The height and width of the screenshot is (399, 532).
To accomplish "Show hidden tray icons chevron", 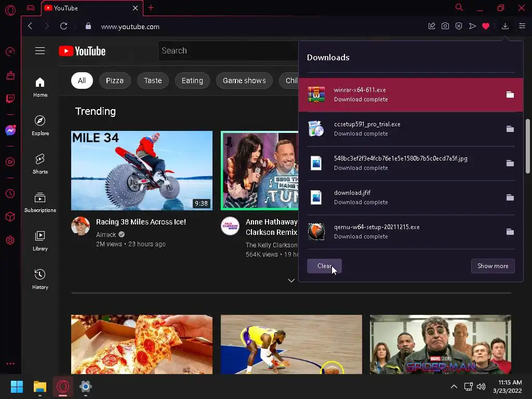I will point(454,387).
